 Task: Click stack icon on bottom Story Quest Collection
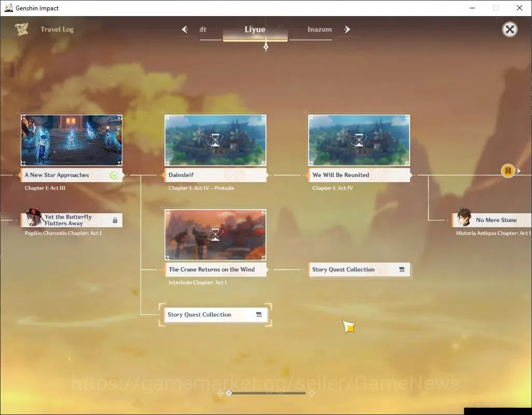(259, 314)
